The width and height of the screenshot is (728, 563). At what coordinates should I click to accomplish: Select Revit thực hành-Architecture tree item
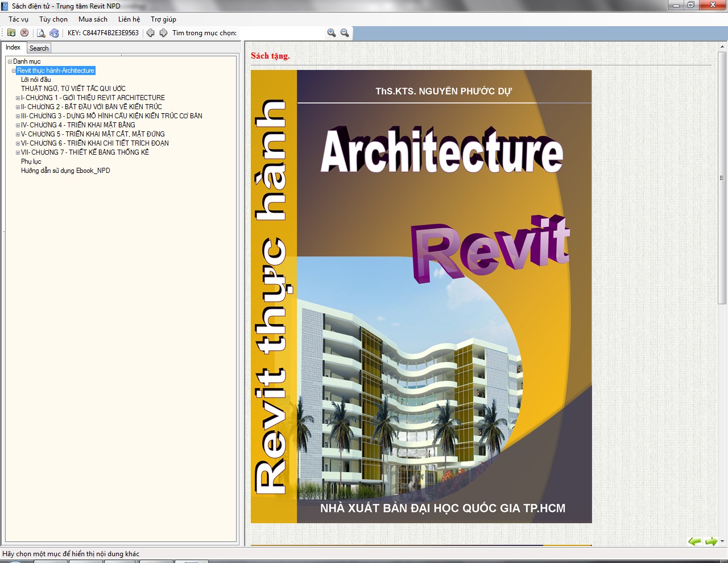pyautogui.click(x=56, y=71)
